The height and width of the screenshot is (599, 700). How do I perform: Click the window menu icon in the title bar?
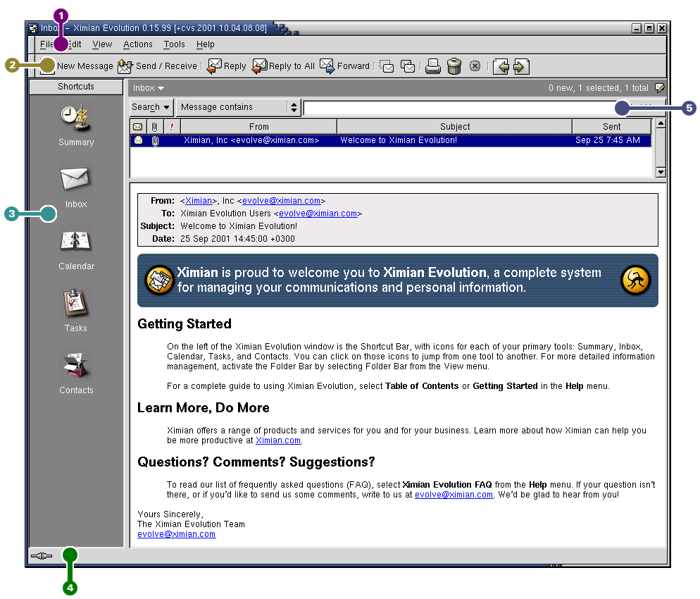coord(33,28)
